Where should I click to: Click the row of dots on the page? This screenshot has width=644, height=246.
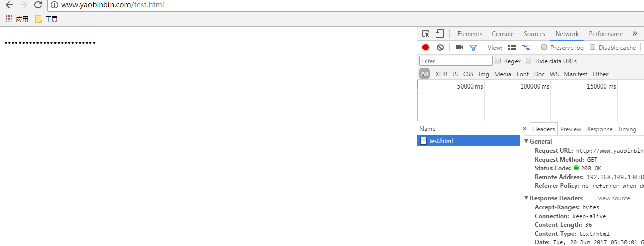tap(50, 43)
